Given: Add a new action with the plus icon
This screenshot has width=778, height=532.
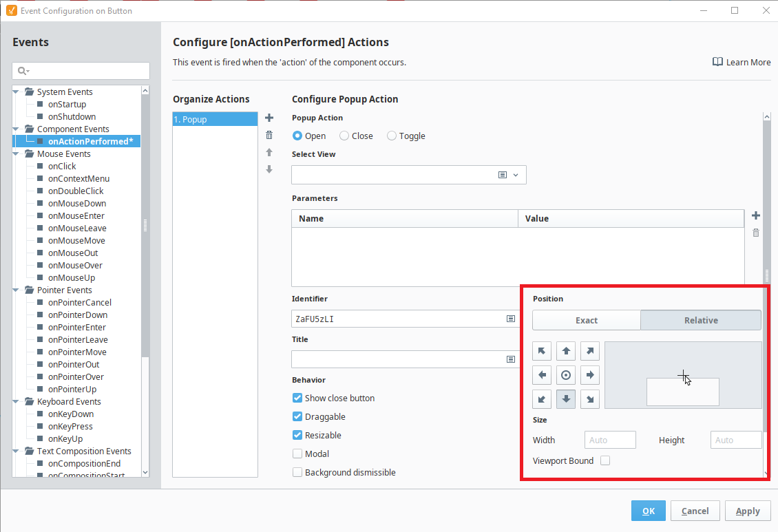Looking at the screenshot, I should tap(269, 118).
